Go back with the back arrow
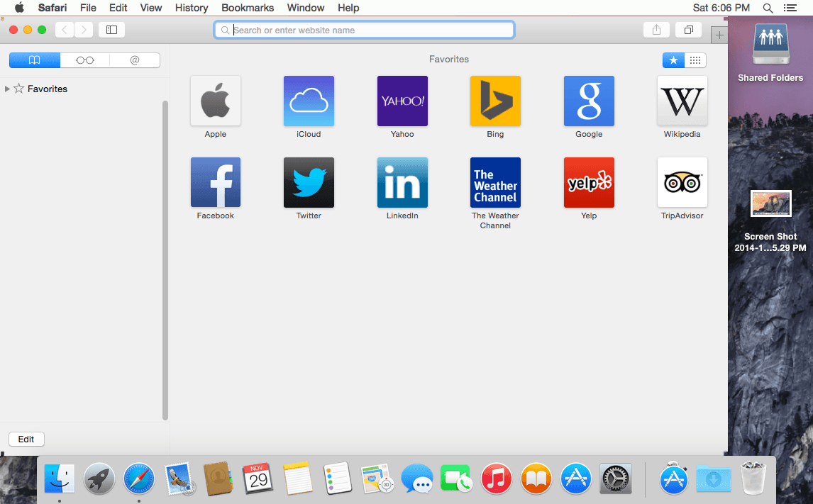Viewport: 813px width, 504px height. (x=65, y=30)
